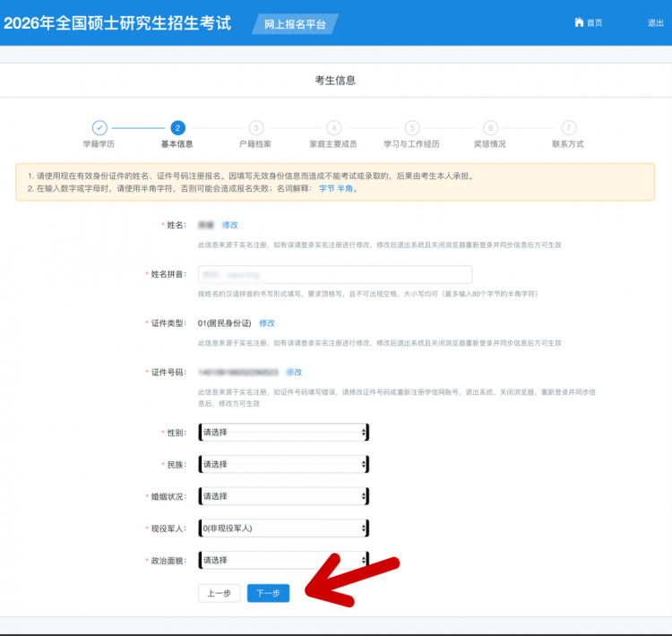Click the 下一步 button
Viewport: 672px width, 636px height.
pos(269,593)
